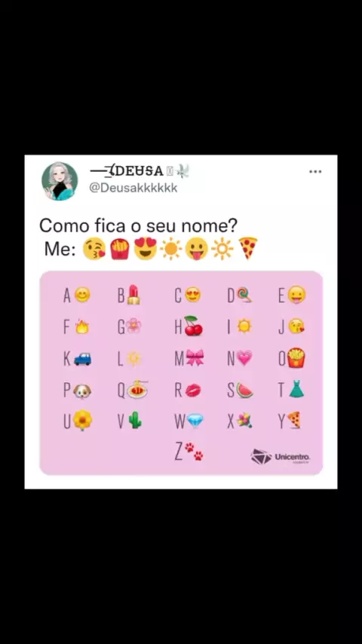The height and width of the screenshot is (644, 362).
Task: Click the pizza emoji in the tweet text
Action: tap(248, 248)
